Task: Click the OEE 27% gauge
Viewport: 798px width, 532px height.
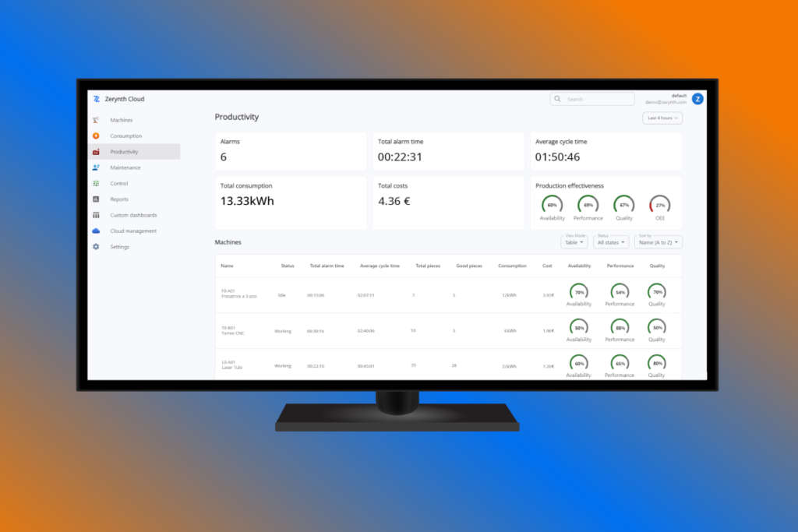Action: (659, 205)
